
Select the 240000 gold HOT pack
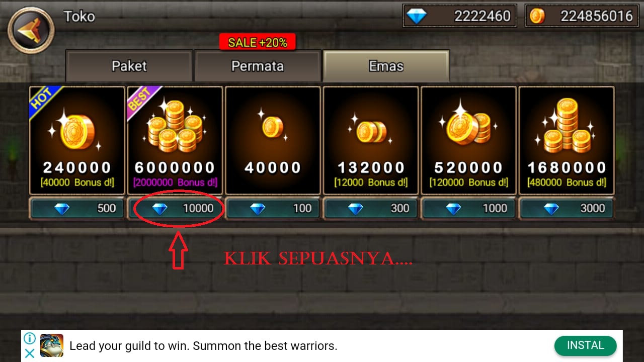coord(77,140)
